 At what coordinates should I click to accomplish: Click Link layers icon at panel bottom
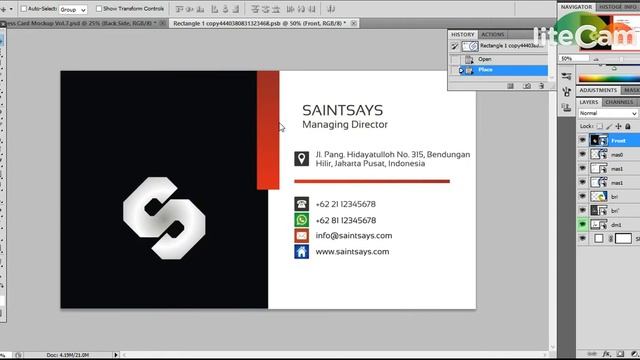tap(593, 354)
